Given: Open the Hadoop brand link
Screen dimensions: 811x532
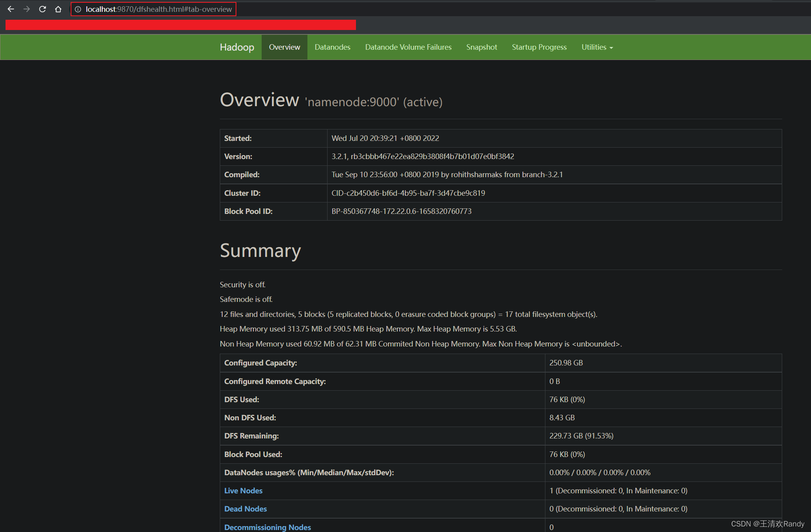Looking at the screenshot, I should 237,47.
